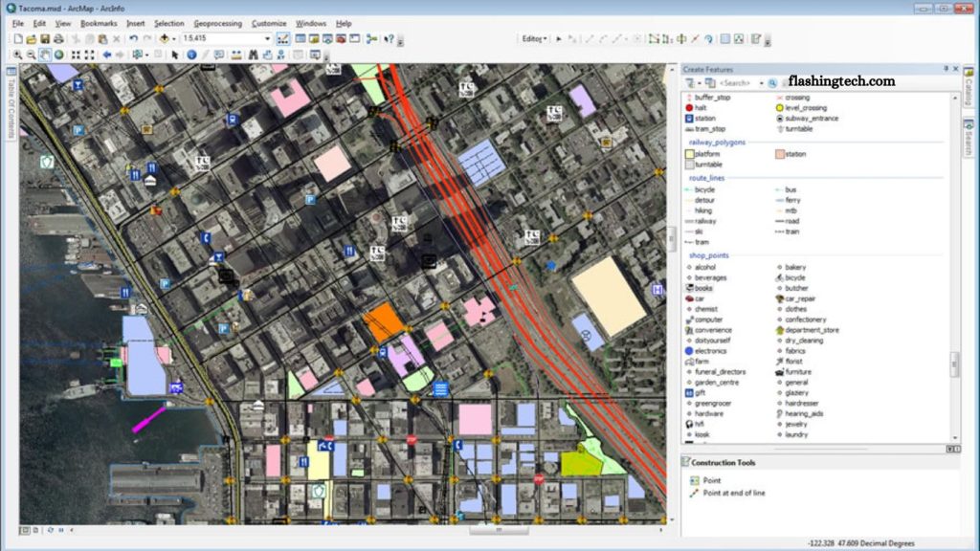This screenshot has height=551, width=980.
Task: Open the Select Features tool dropdown arrow
Action: click(146, 55)
